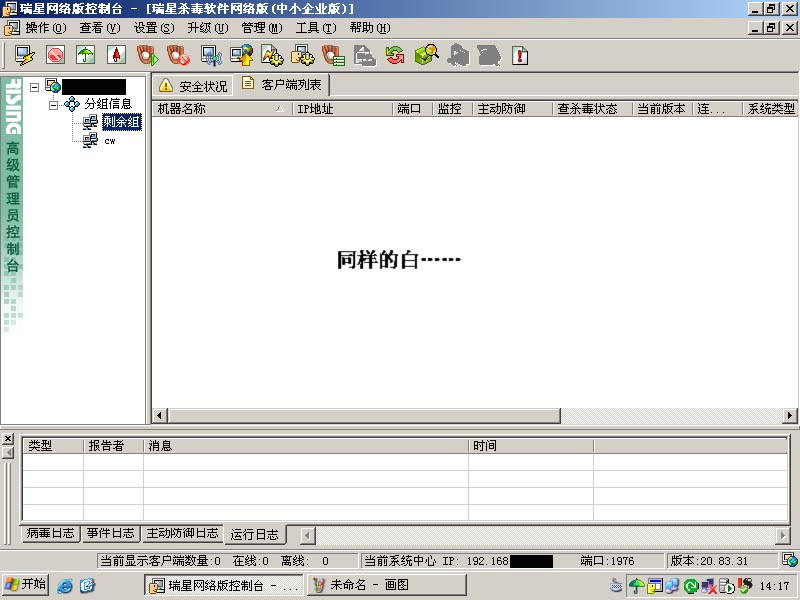Select the 剩余组 group in tree

click(x=121, y=122)
